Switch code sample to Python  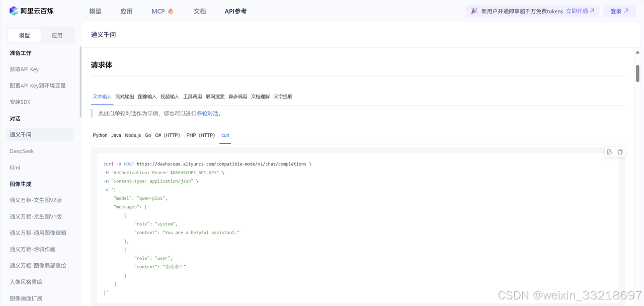click(100, 135)
